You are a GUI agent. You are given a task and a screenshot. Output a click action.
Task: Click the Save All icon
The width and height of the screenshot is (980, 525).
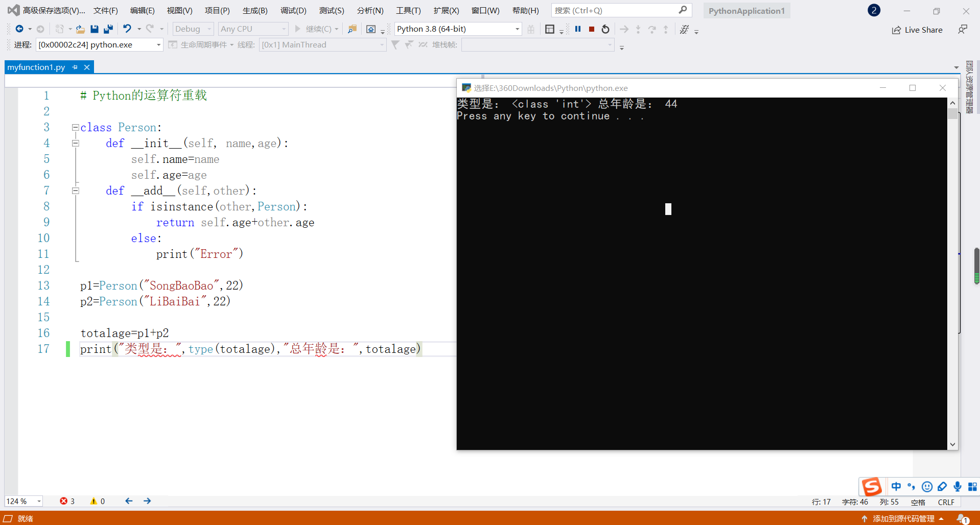108,29
